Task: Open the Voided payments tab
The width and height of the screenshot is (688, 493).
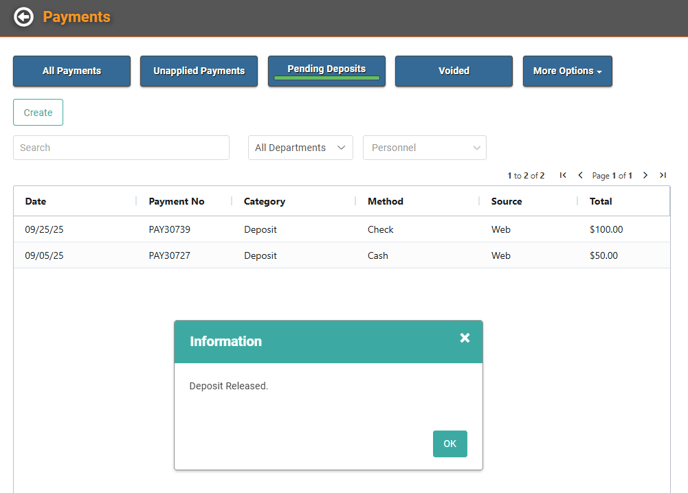Action: pyautogui.click(x=454, y=71)
